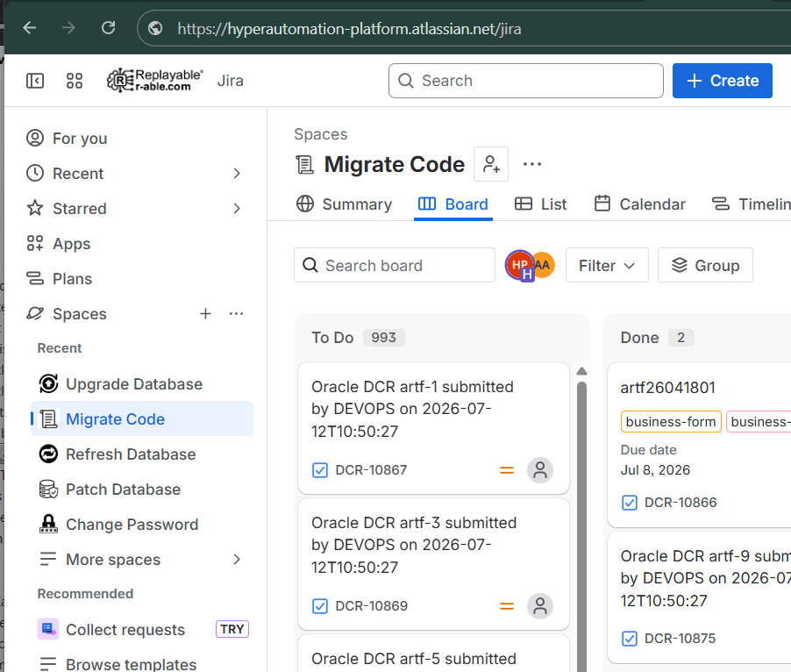The width and height of the screenshot is (791, 672).
Task: Click the add people icon beside Migrate Code
Action: click(491, 164)
